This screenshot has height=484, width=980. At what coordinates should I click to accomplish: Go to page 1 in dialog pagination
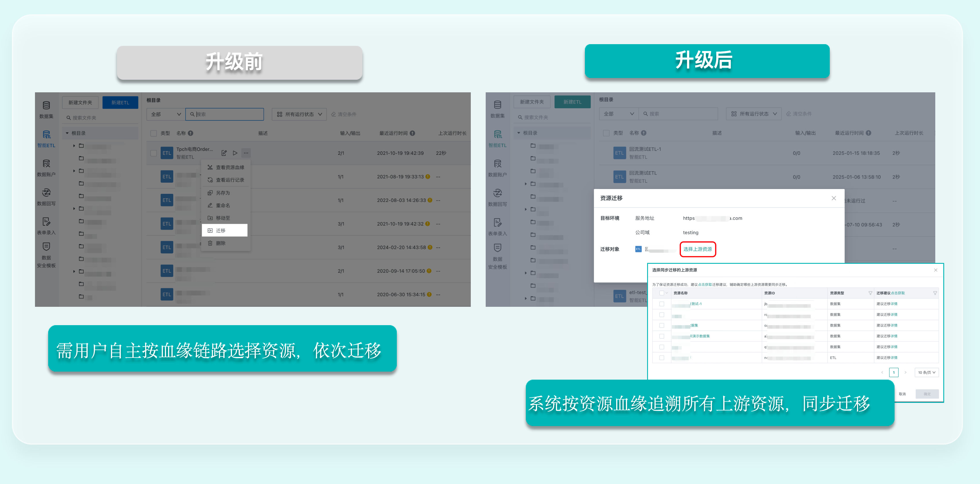click(x=894, y=372)
